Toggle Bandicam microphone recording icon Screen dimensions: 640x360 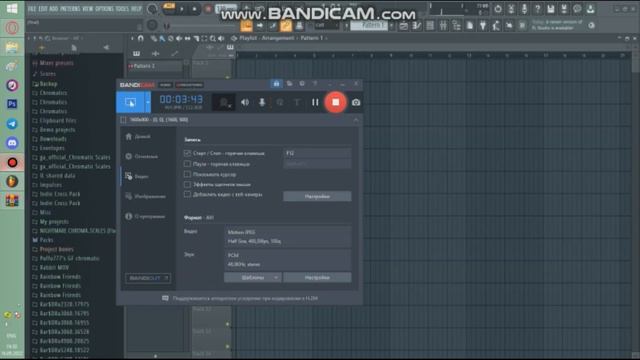[x=262, y=102]
